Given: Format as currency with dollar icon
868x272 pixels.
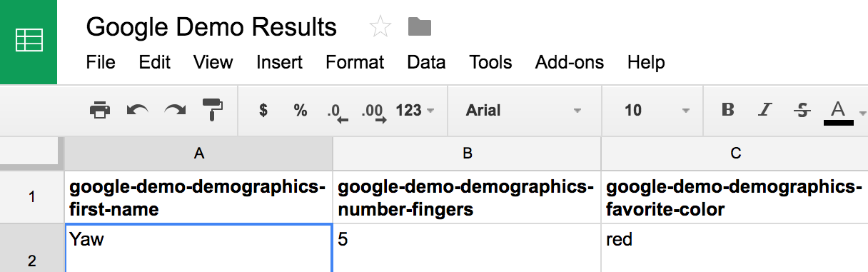Looking at the screenshot, I should [263, 111].
